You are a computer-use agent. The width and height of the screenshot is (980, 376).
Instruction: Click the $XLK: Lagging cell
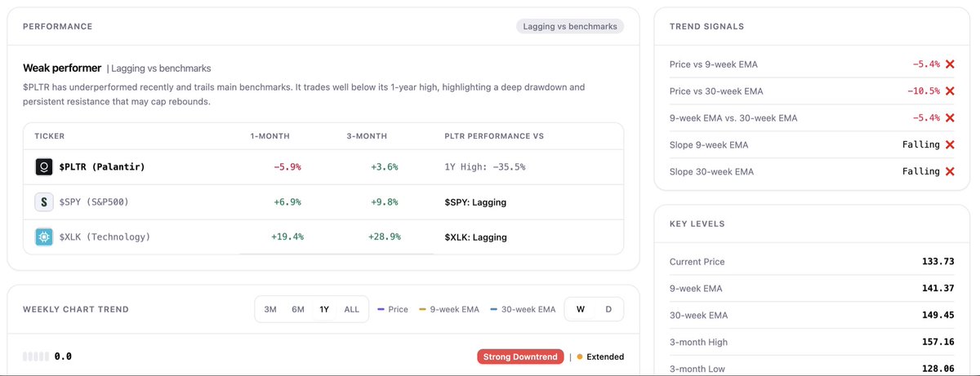pos(475,237)
